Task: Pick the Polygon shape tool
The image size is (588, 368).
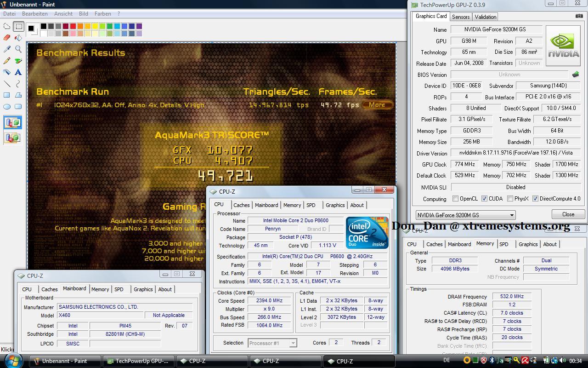Action: click(x=18, y=95)
